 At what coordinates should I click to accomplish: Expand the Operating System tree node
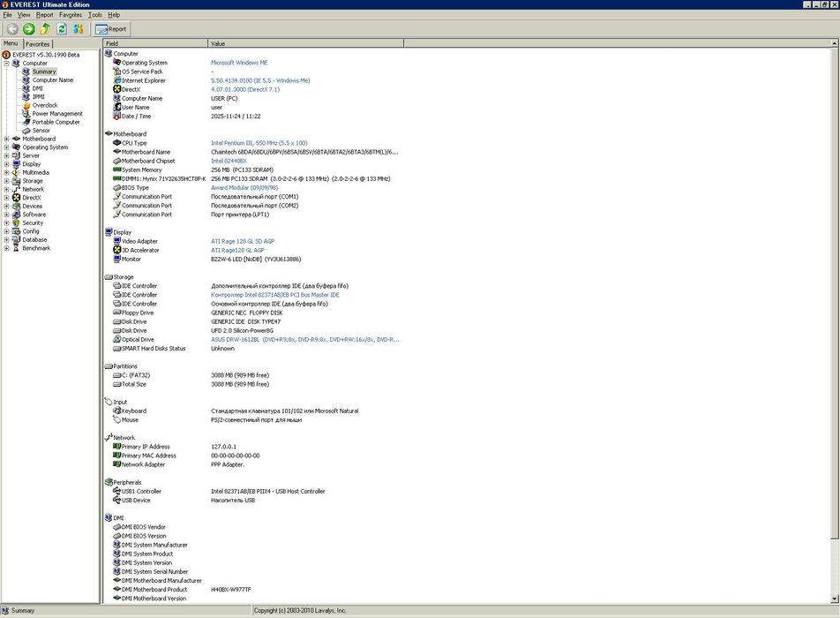pyautogui.click(x=6, y=147)
